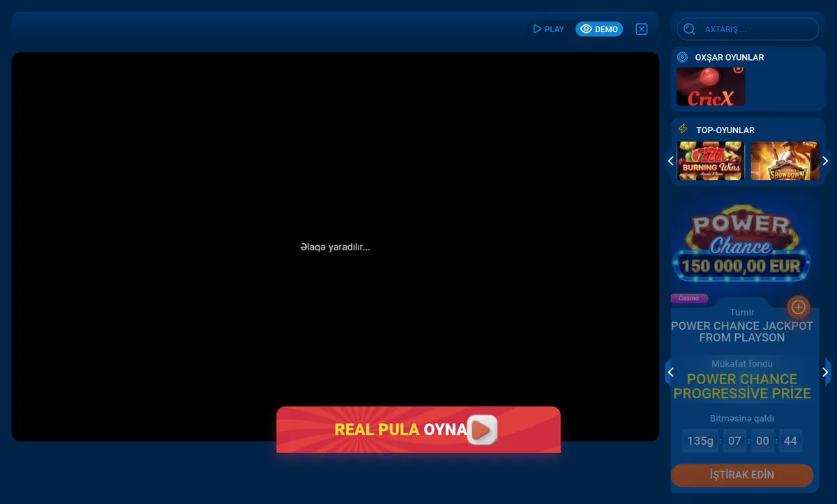Show previous top games with left arrow

point(671,161)
